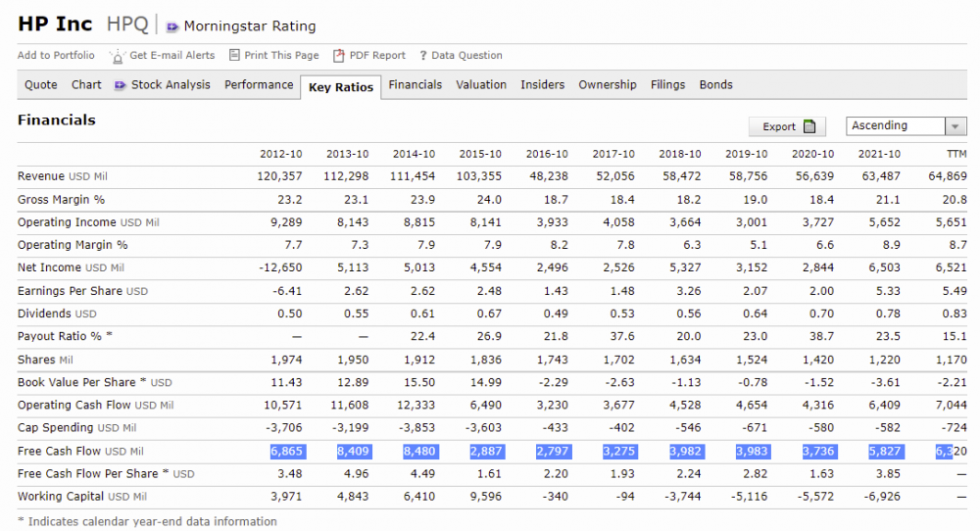This screenshot has width=980, height=531.
Task: Click the Data Question link
Action: 466,55
